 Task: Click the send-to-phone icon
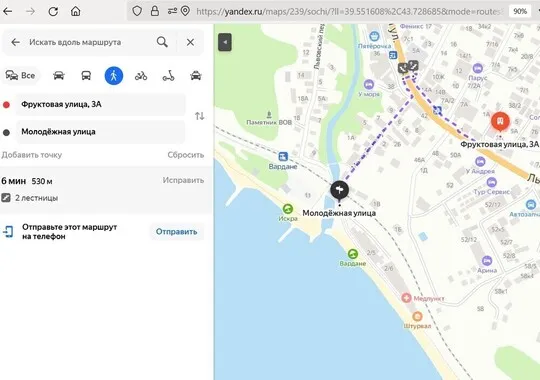pos(8,232)
